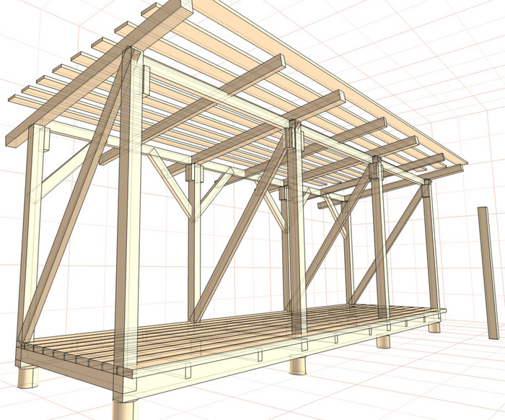The image size is (505, 420).
Task: Select the long diagonal brace on the near end wall
Action: (x=74, y=196)
